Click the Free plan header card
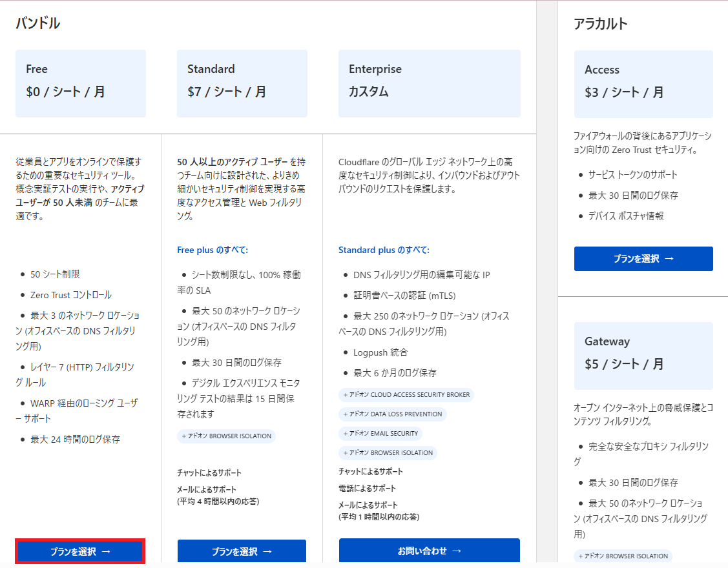The height and width of the screenshot is (568, 728). pos(81,83)
